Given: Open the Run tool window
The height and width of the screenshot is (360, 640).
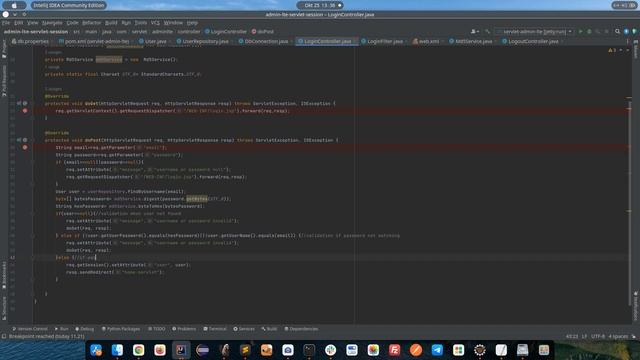Looking at the screenshot, I should (x=62, y=329).
